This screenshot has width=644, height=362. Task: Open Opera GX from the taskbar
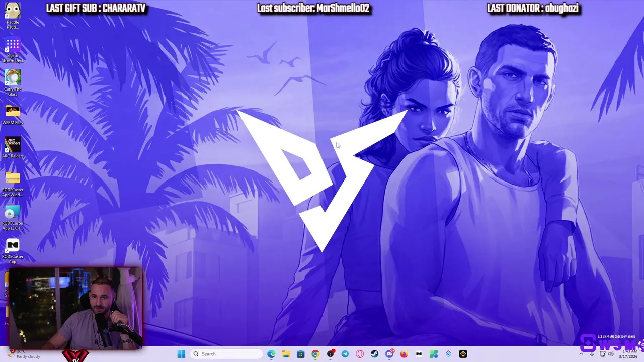(x=360, y=354)
